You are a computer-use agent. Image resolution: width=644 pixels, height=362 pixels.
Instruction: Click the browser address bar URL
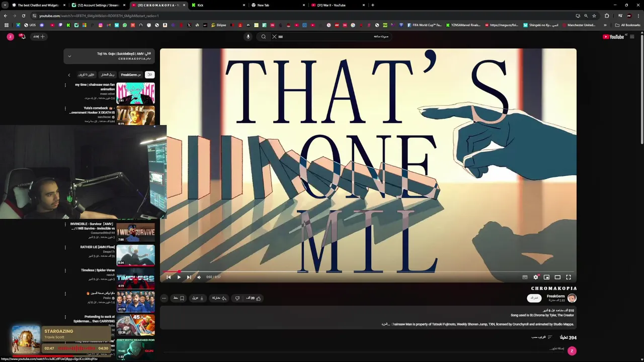coord(99,16)
